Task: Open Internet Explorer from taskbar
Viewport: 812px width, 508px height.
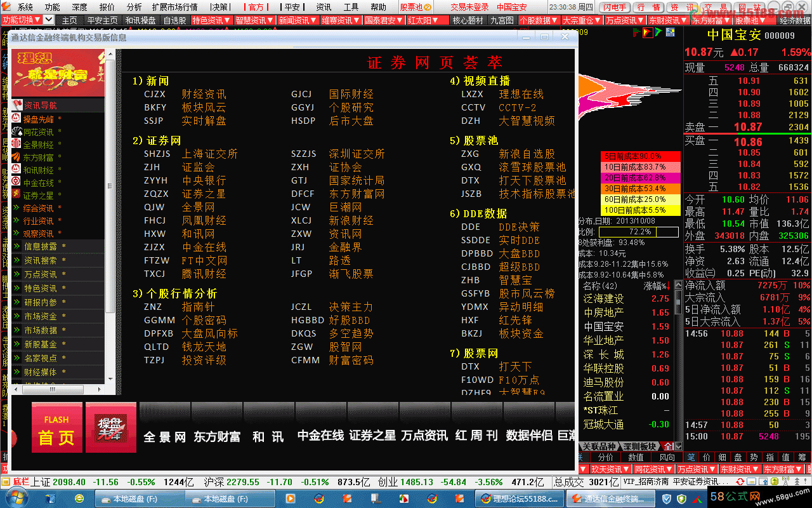Action: coord(79,499)
